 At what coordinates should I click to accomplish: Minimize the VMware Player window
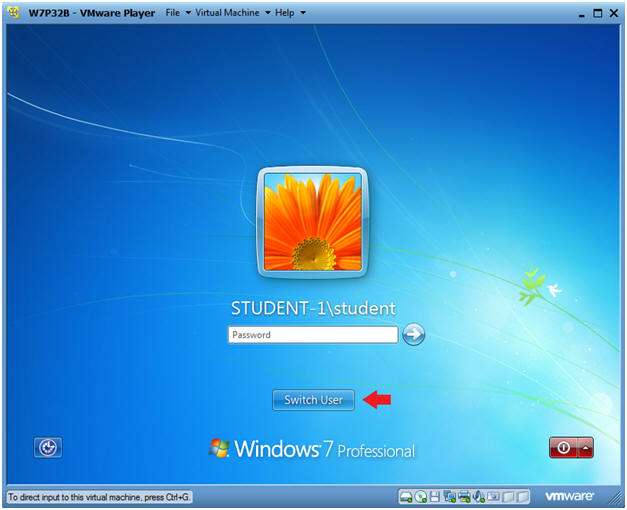[x=581, y=14]
